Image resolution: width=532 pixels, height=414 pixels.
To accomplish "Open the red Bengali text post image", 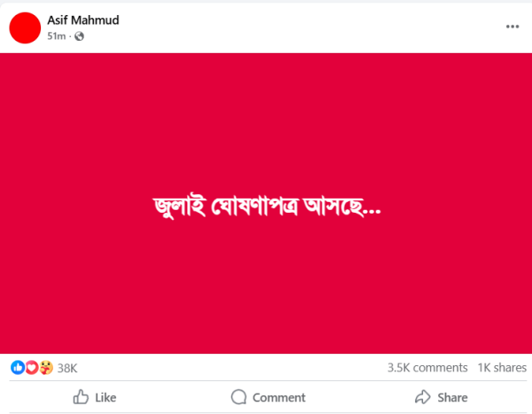I will point(266,203).
